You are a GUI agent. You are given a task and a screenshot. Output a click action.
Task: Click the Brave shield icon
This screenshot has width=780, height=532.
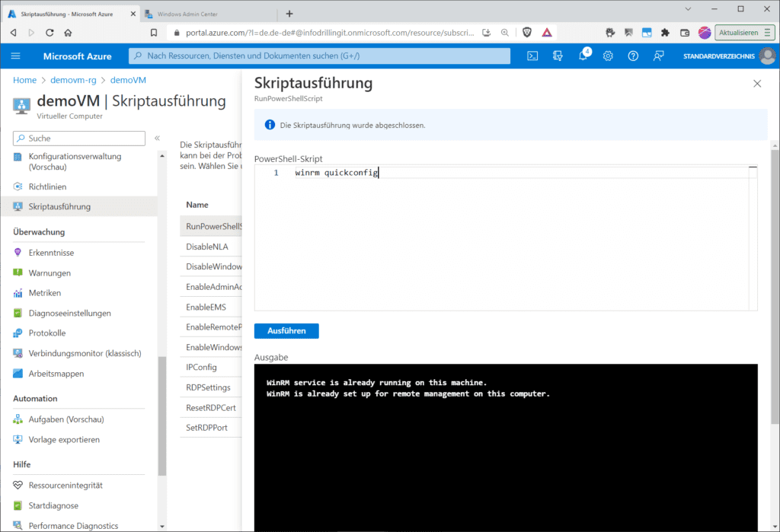click(527, 33)
